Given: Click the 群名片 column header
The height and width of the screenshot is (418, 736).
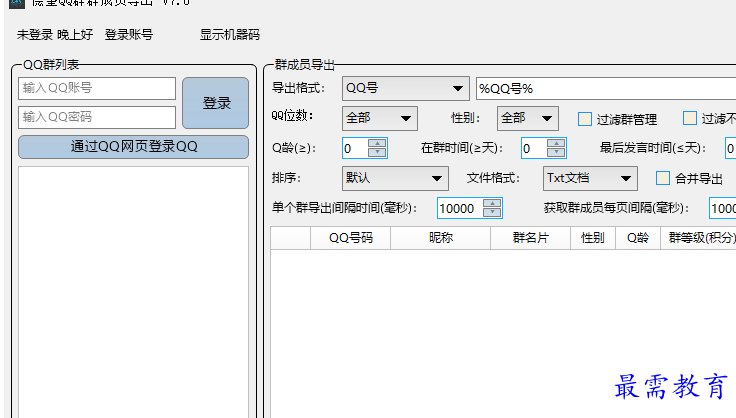Looking at the screenshot, I should (x=530, y=238).
